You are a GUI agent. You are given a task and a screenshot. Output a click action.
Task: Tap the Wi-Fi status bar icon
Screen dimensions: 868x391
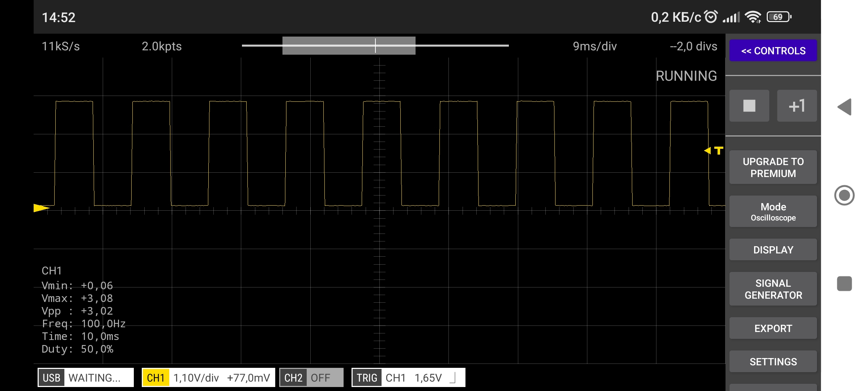tap(753, 17)
